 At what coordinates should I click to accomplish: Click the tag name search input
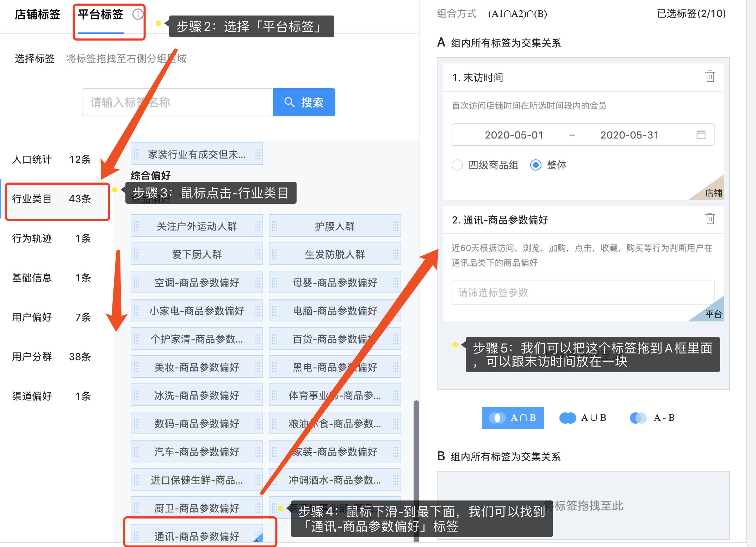[x=177, y=102]
